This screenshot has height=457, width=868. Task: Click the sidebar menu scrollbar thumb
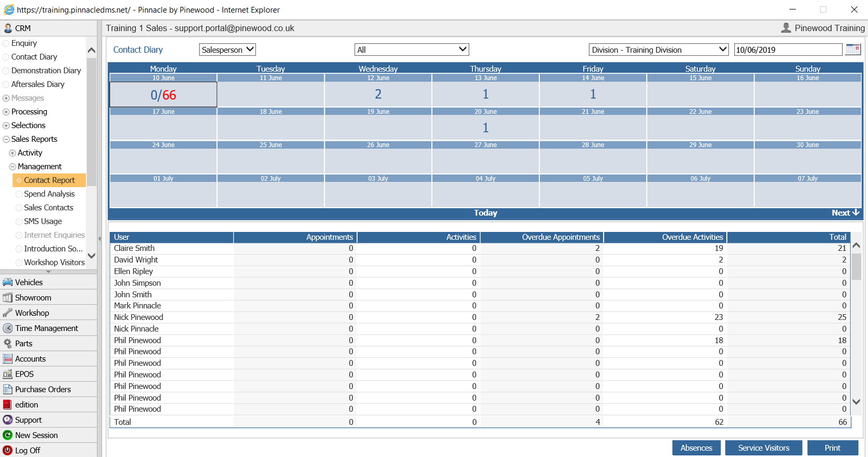92,121
